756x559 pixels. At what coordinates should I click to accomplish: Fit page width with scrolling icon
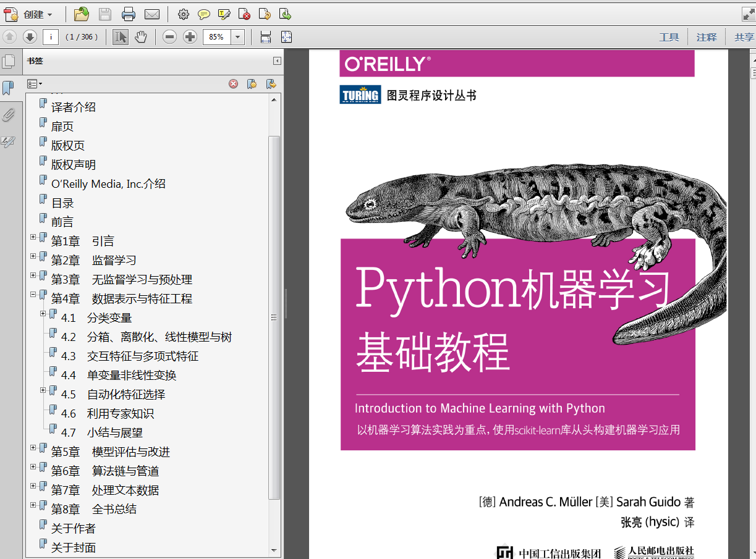[x=266, y=37]
